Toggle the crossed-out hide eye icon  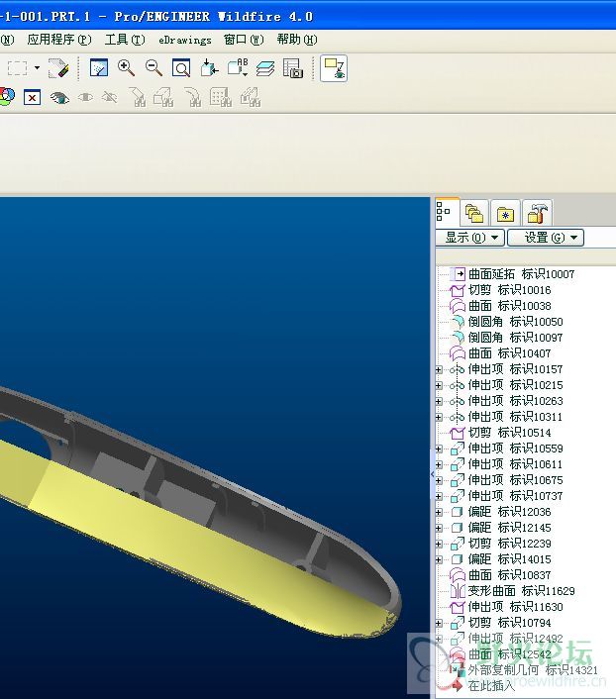pos(110,97)
